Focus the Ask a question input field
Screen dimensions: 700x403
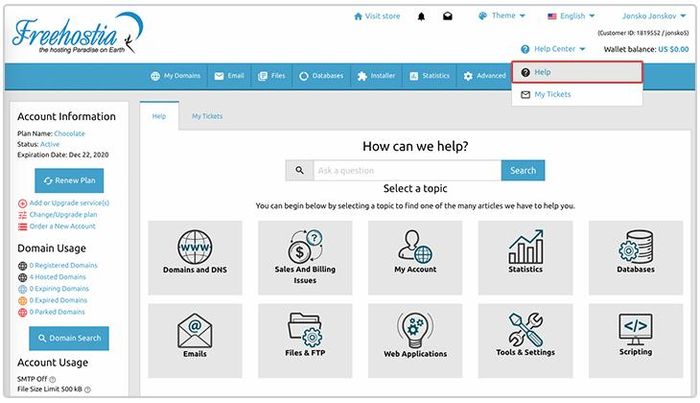407,170
